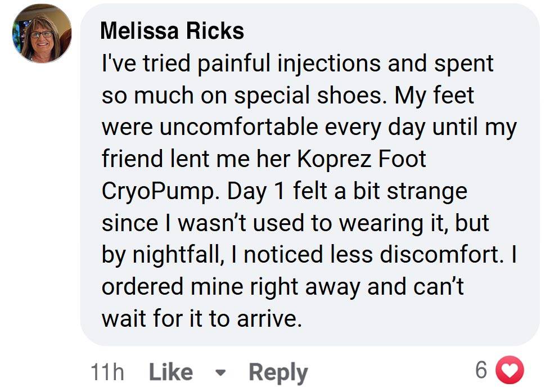View the 6 reactions count
This screenshot has width=550, height=392.
(481, 370)
